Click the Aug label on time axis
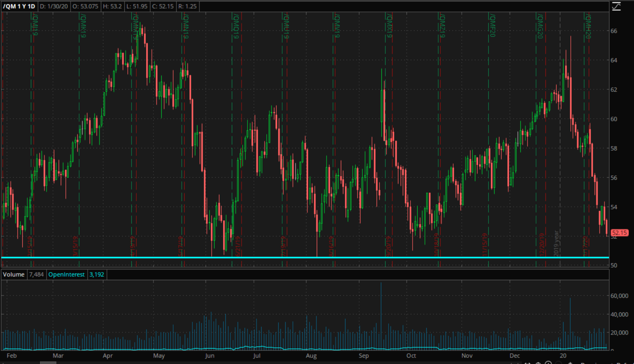This screenshot has width=634, height=364. click(x=311, y=355)
